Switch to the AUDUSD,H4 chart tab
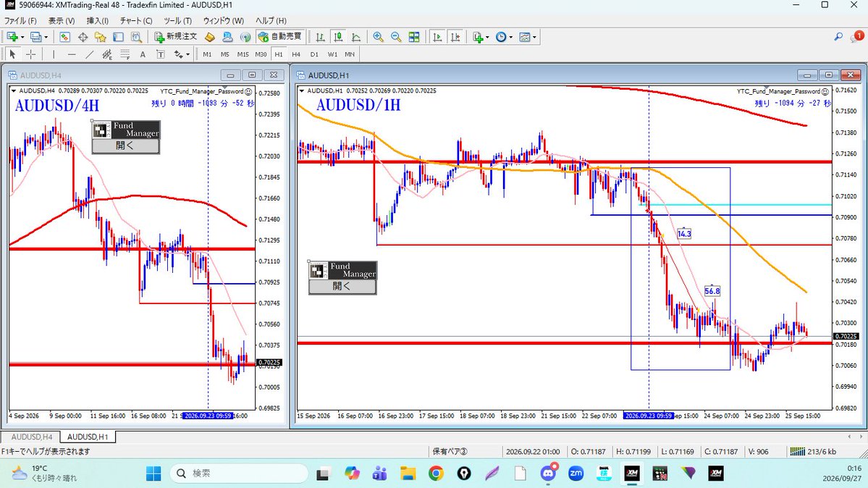The image size is (868, 488). coord(32,437)
